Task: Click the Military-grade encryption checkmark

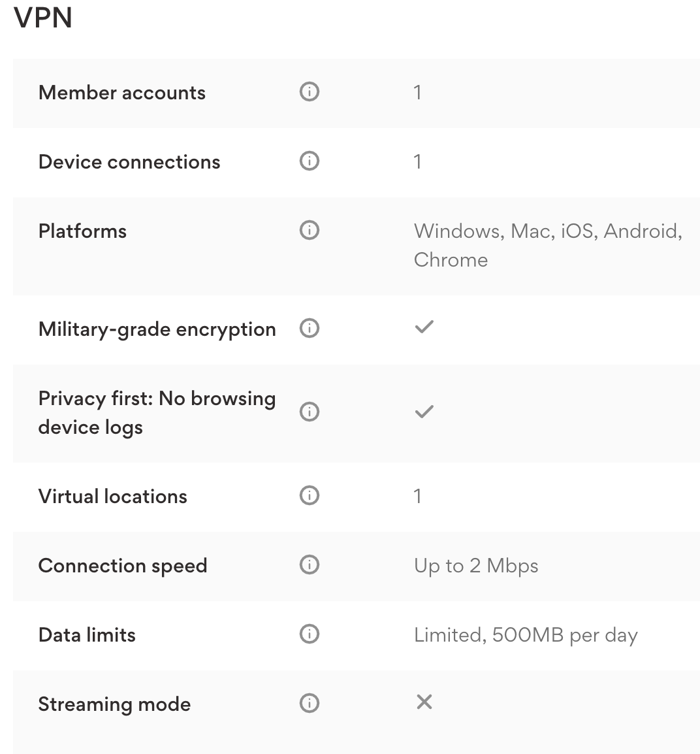Action: coord(423,327)
